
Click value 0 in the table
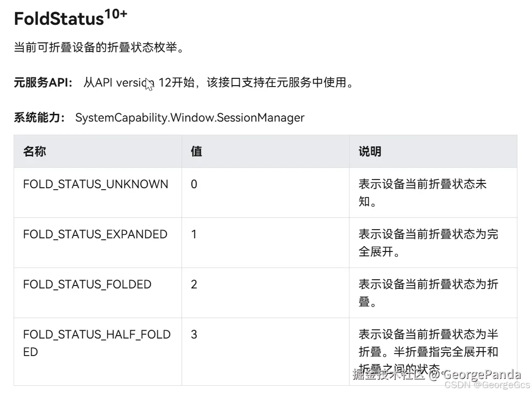point(194,184)
